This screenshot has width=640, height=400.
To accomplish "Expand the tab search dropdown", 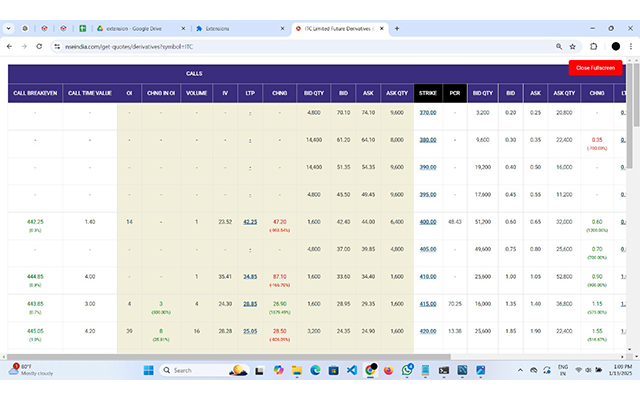I will pyautogui.click(x=9, y=29).
